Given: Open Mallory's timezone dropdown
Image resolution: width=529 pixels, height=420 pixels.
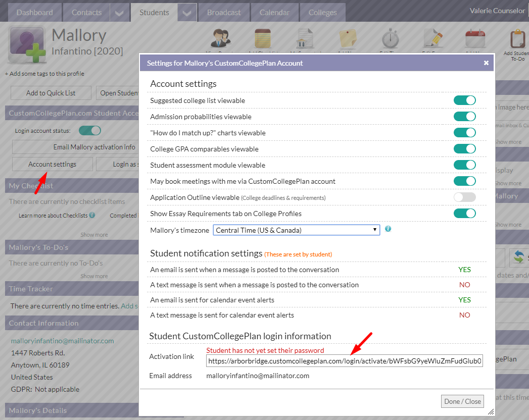Looking at the screenshot, I should [296, 230].
